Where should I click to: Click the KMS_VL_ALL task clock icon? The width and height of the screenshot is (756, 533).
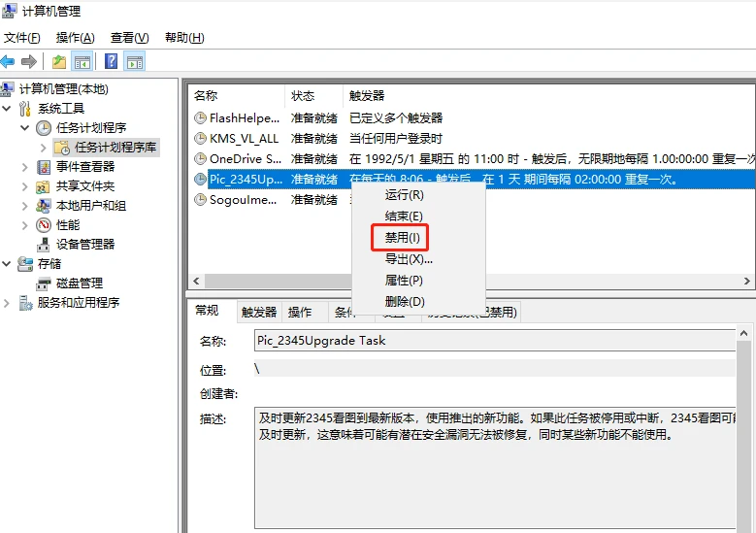[x=201, y=139]
